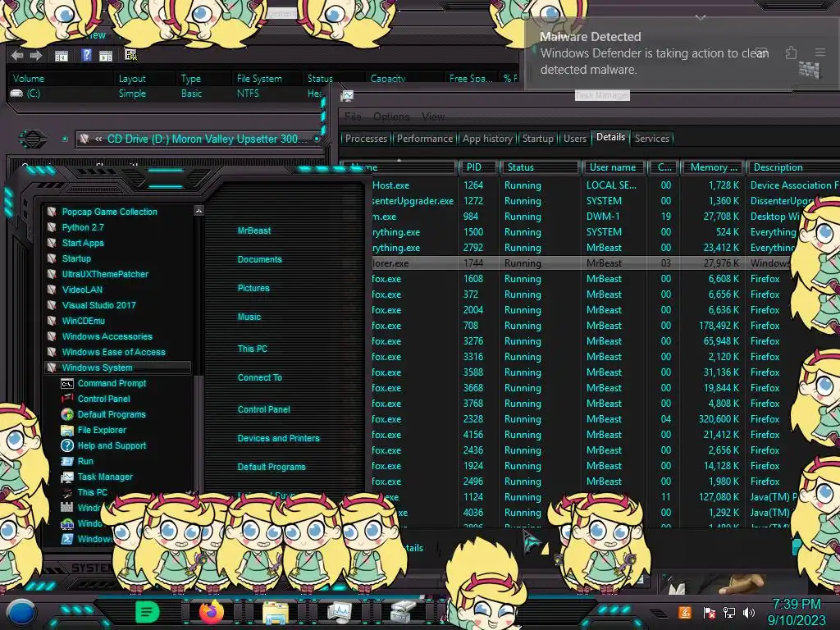Open This PC in the programs list

coord(92,492)
